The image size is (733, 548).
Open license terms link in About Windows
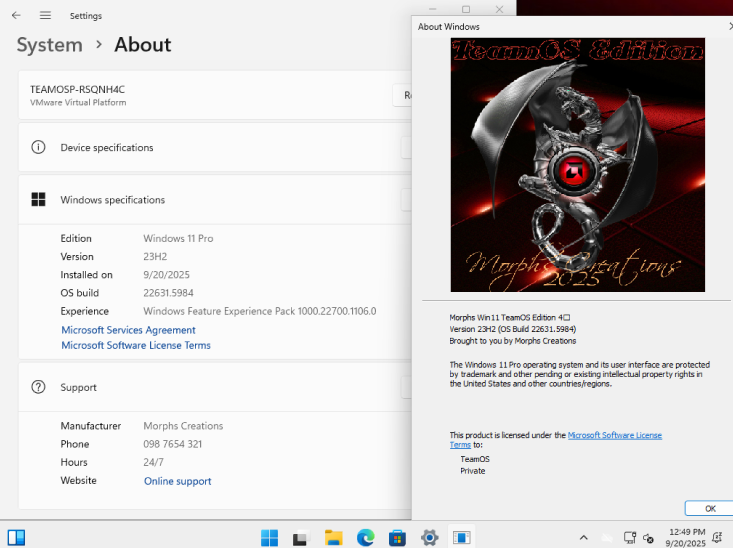(x=614, y=435)
